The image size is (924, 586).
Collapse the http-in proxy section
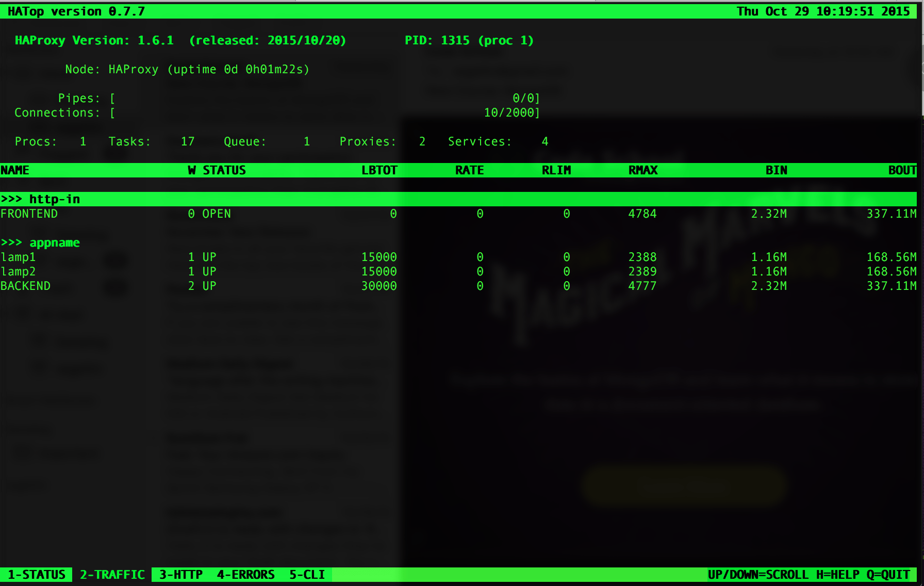55,199
